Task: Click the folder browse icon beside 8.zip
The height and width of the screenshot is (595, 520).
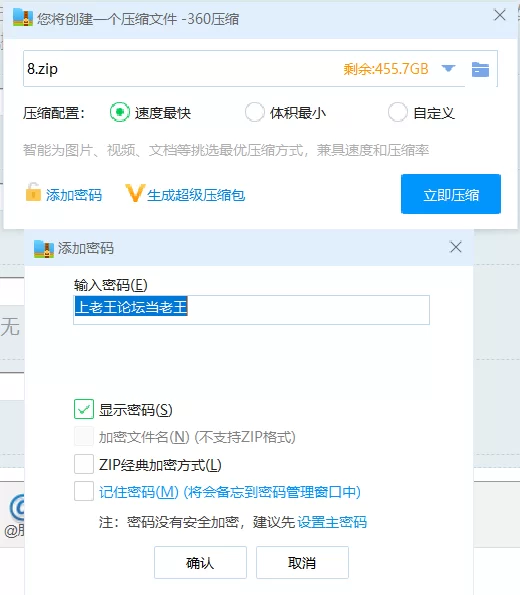Action: [x=480, y=69]
